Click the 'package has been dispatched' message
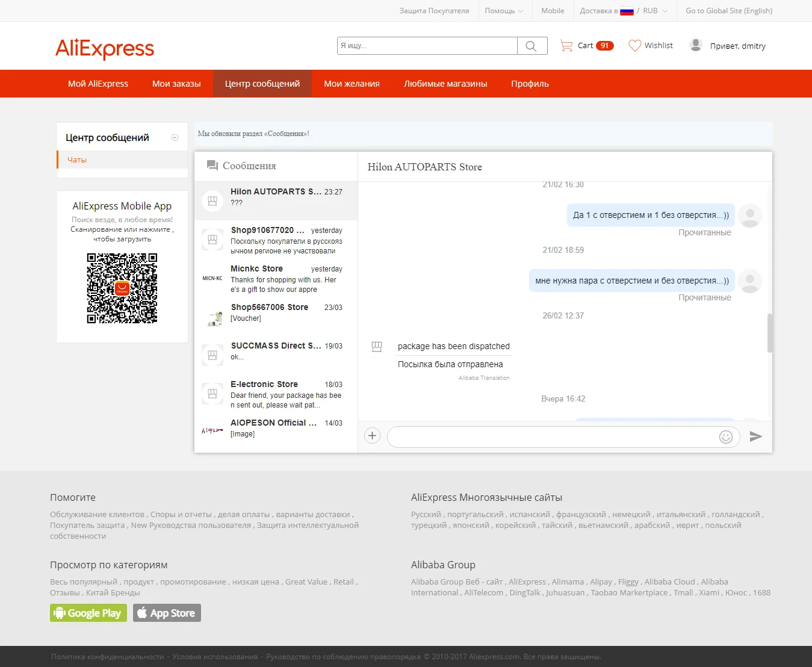 [x=454, y=346]
